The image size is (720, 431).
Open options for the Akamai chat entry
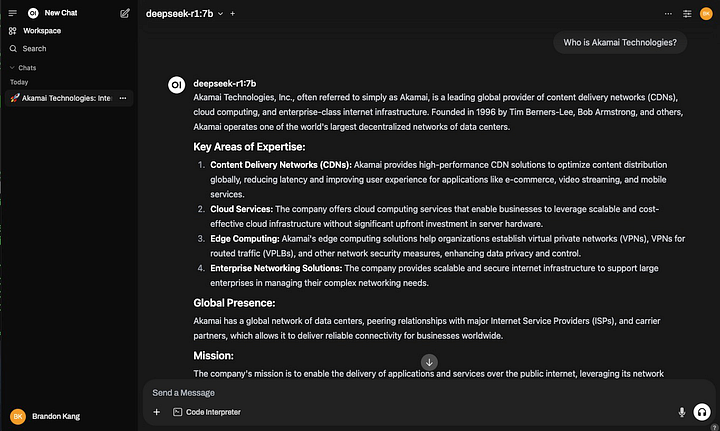coord(123,98)
